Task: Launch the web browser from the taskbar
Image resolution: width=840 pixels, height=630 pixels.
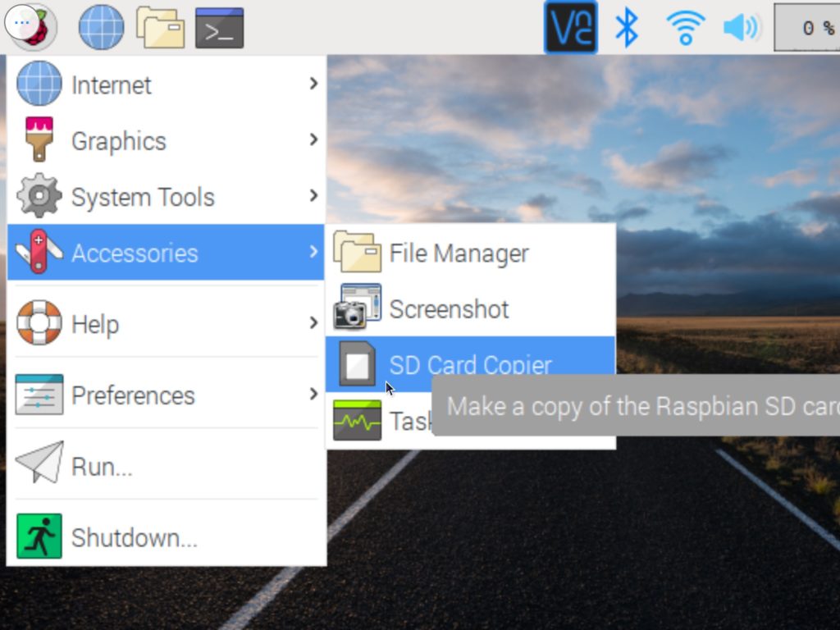Action: (x=101, y=27)
